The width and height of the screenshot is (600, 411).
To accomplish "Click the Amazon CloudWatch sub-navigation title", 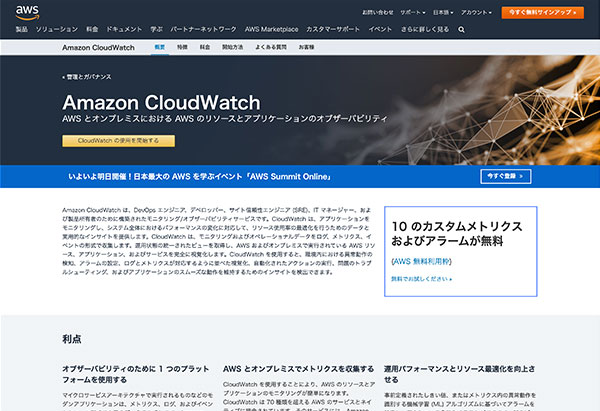I will [98, 47].
